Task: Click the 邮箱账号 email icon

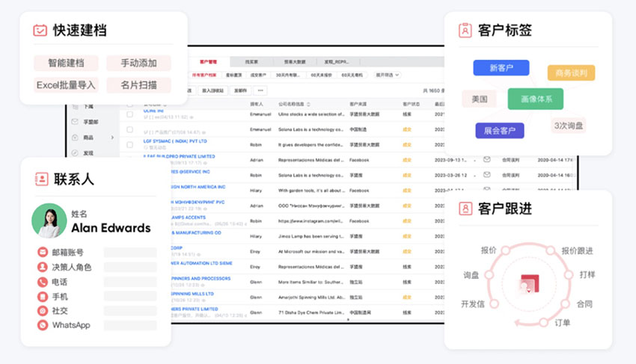Action: [43, 253]
